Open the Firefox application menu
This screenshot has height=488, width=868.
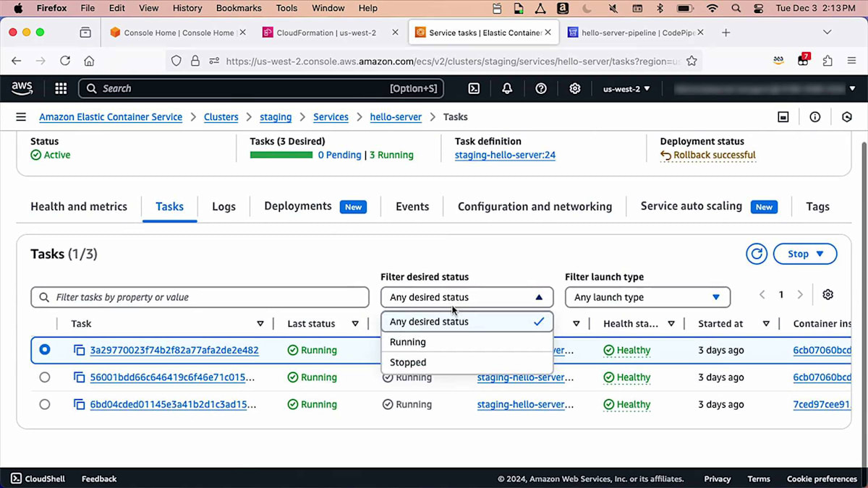click(x=851, y=61)
